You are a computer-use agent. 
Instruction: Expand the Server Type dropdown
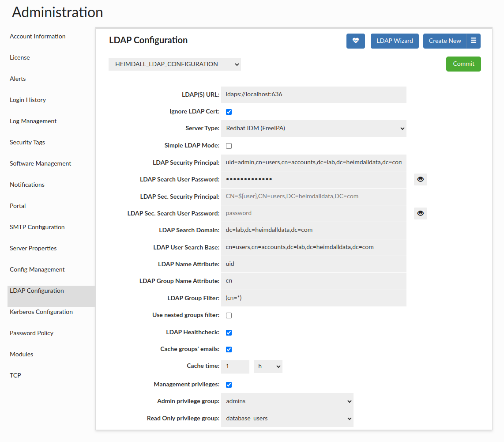(x=313, y=128)
